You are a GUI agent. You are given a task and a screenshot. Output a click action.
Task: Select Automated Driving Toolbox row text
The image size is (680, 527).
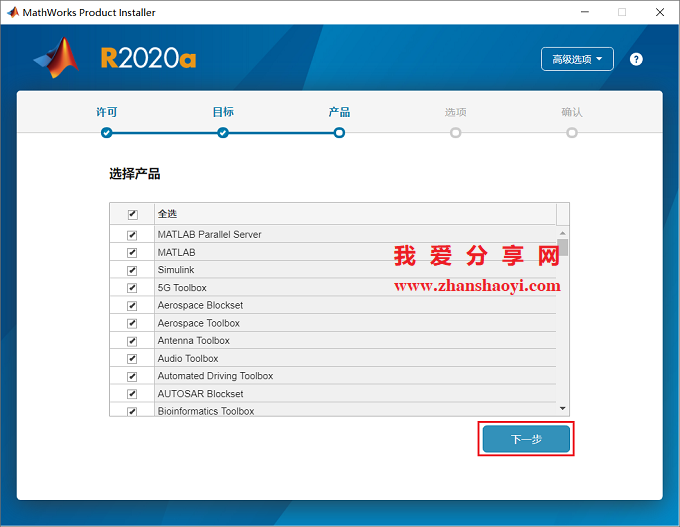click(215, 376)
